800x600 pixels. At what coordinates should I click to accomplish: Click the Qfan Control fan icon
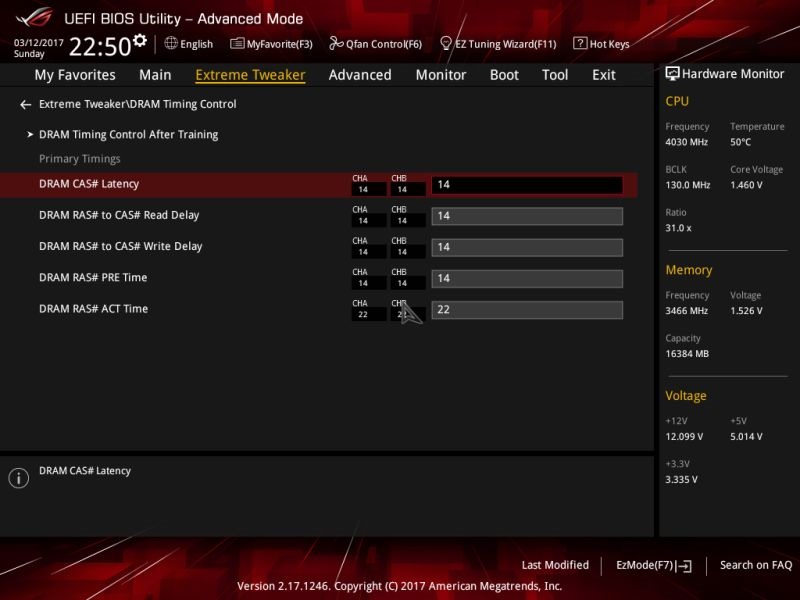pos(336,43)
